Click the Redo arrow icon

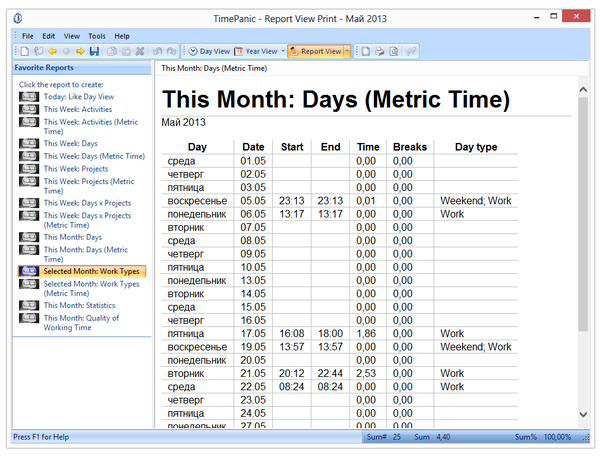[171, 51]
